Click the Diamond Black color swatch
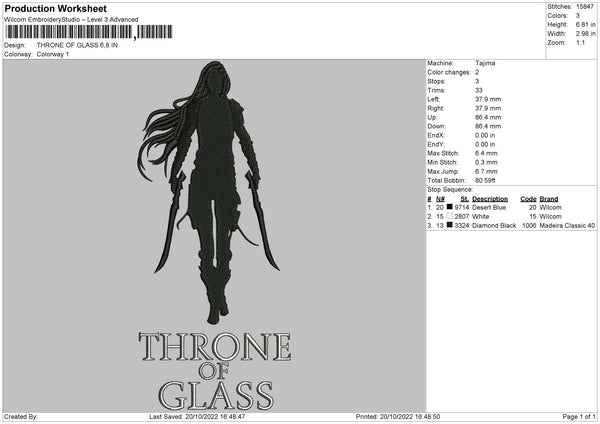 click(x=450, y=225)
